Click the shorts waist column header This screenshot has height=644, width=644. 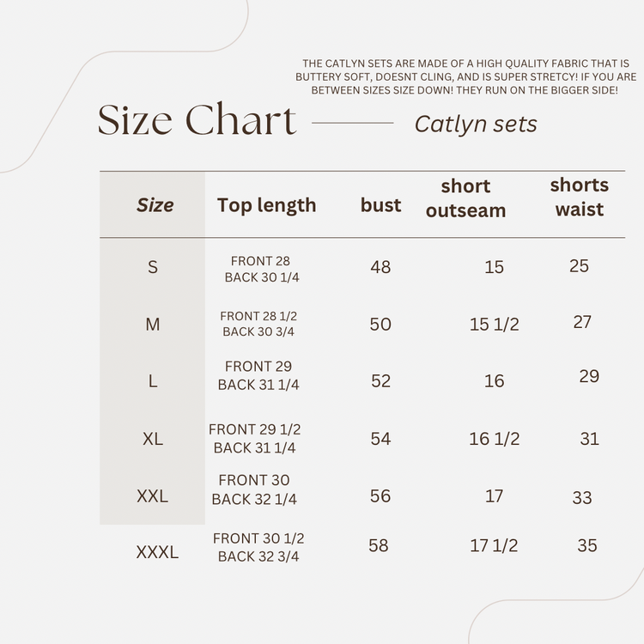pyautogui.click(x=580, y=197)
